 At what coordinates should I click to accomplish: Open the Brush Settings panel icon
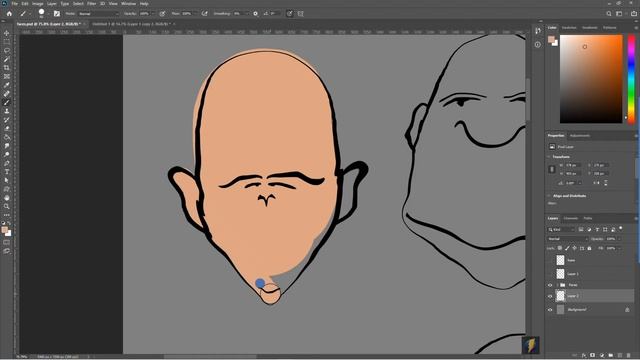pos(57,13)
